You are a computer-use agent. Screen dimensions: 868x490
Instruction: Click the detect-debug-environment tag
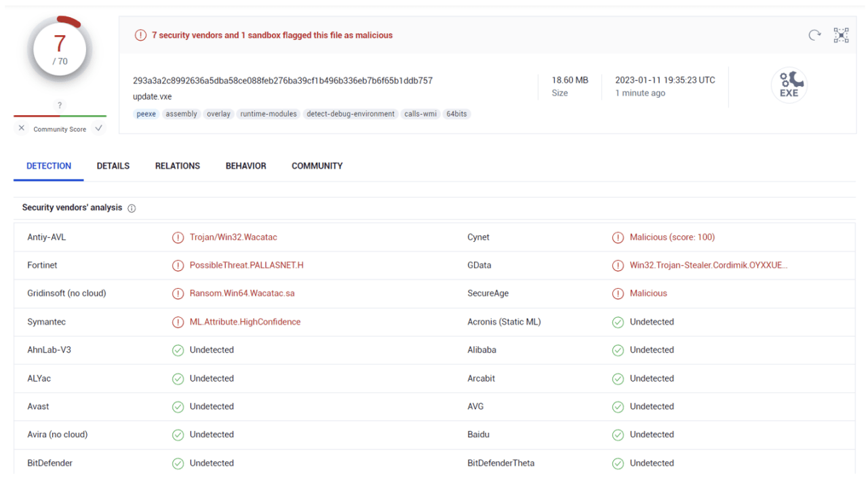[351, 114]
